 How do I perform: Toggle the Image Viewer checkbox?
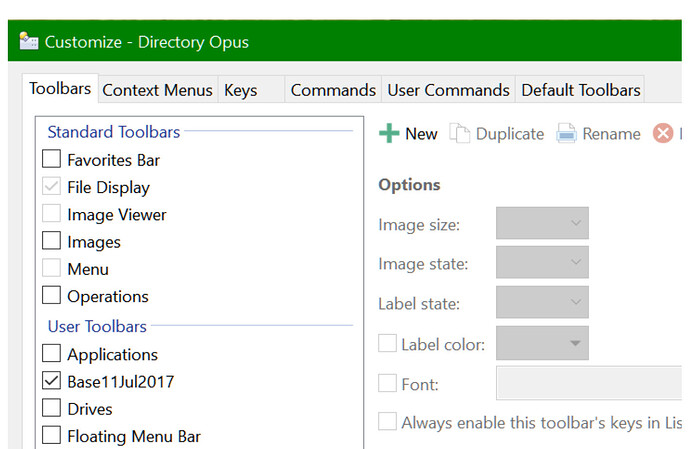click(51, 213)
